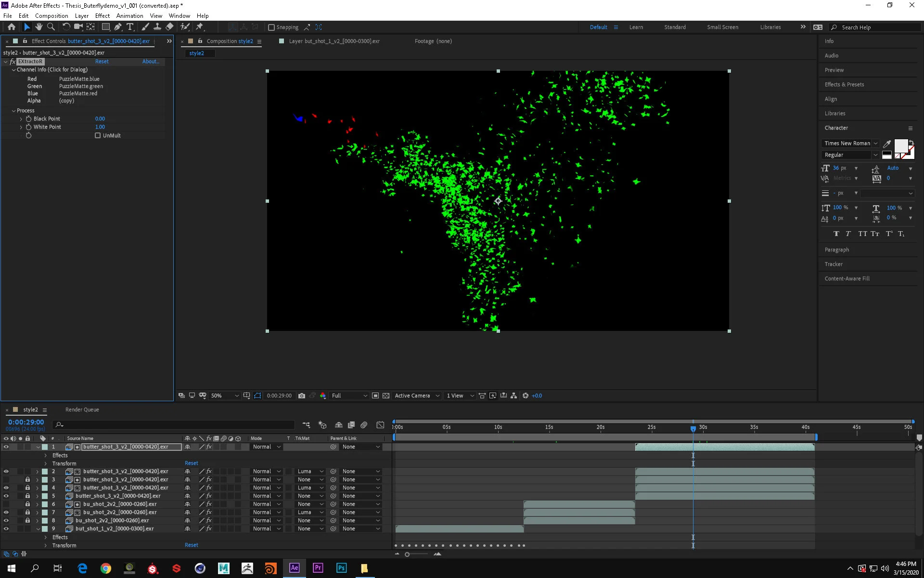Enable the UnMult checkbox

pos(98,135)
